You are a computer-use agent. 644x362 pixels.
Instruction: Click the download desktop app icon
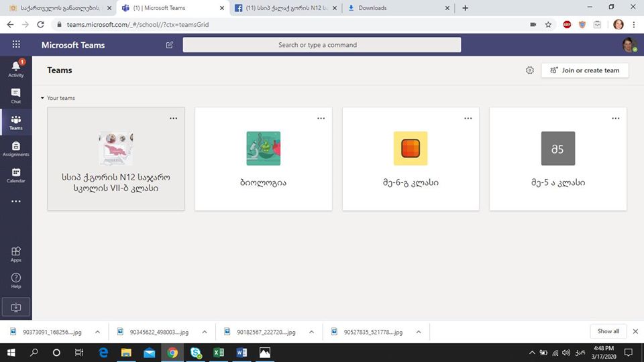coord(15,307)
